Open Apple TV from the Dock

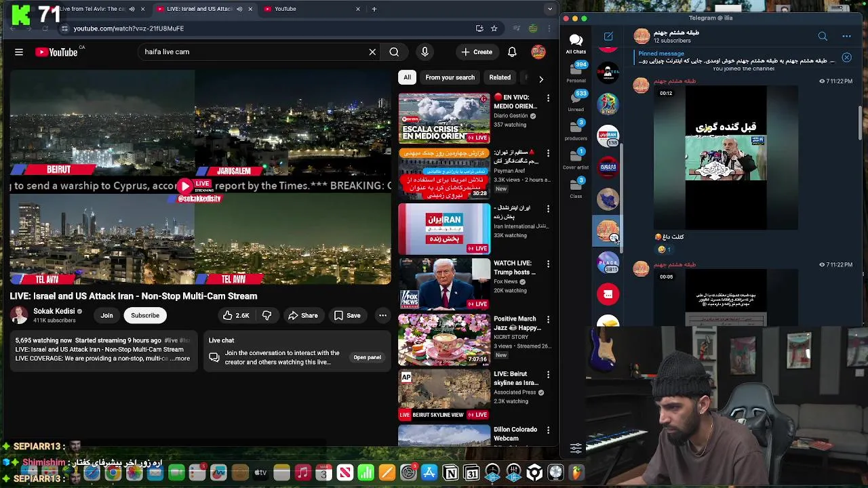point(260,472)
